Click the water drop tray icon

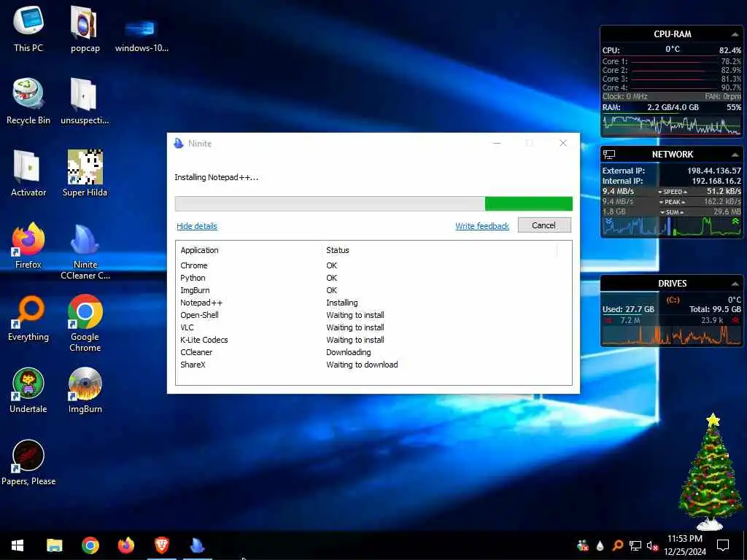pyautogui.click(x=600, y=545)
